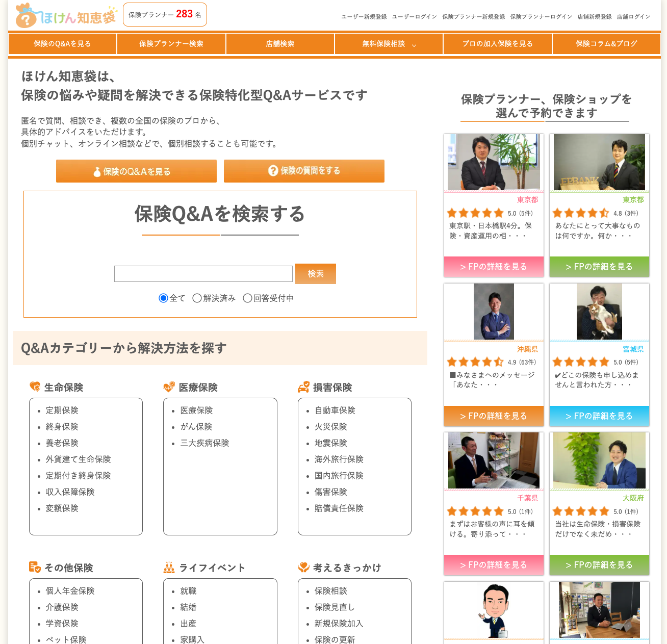Open the ユーザー新規登録 link
Screen dimensions: 667x644
364,17
